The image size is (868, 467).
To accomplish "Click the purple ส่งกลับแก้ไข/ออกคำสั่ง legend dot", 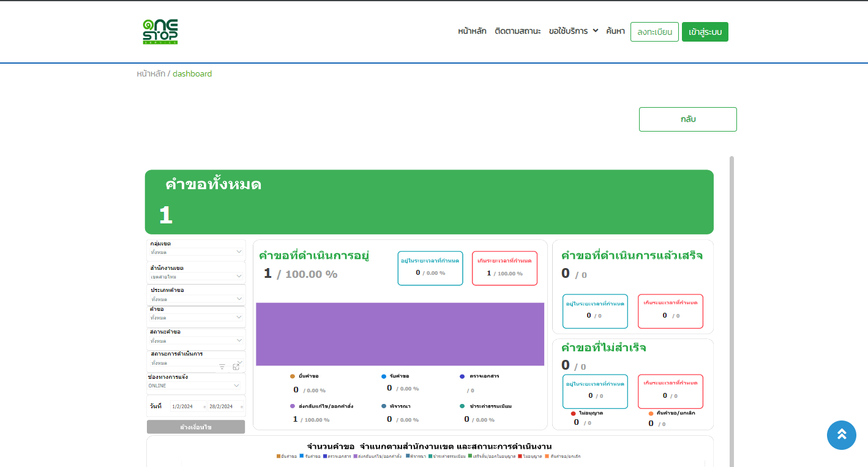I will click(x=293, y=406).
